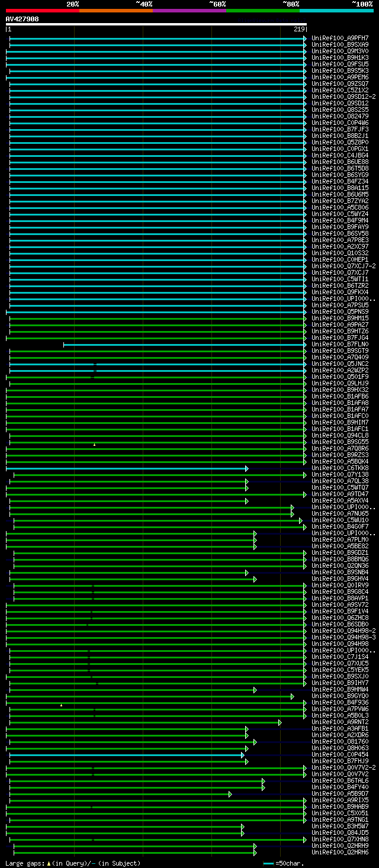Select label UniRef100_A5BE82
The height and width of the screenshot is (868, 379).
340,546
